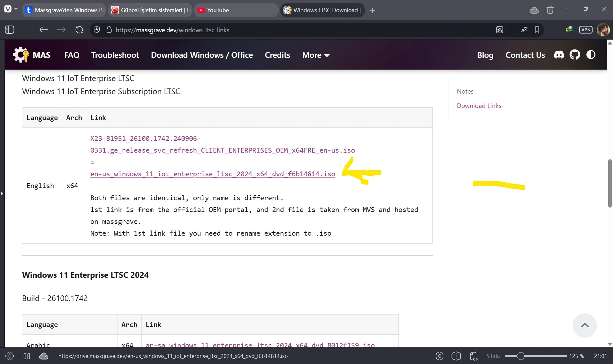613x364 pixels.
Task: Open the tracker blocker shield settings
Action: pyautogui.click(x=97, y=30)
